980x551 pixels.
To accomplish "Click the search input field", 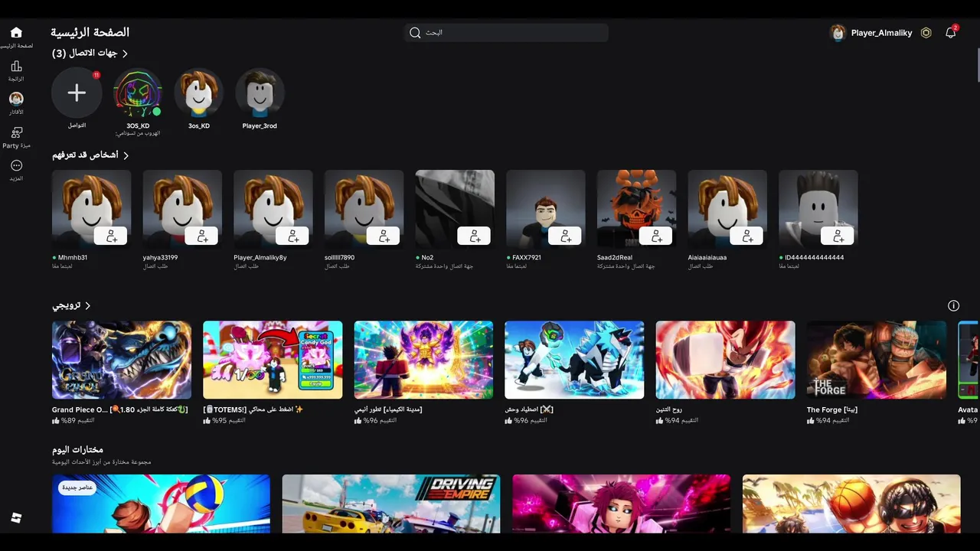I will coord(507,33).
